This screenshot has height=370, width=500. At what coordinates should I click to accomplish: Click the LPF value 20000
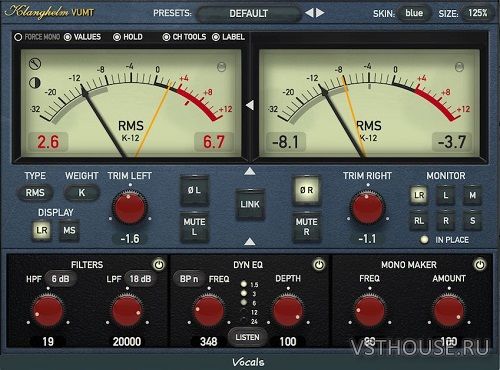click(127, 342)
